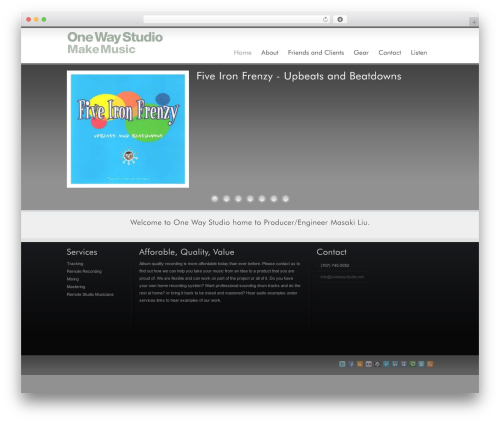This screenshot has height=423, width=500.
Task: Open the Contact menu item
Action: tap(390, 53)
